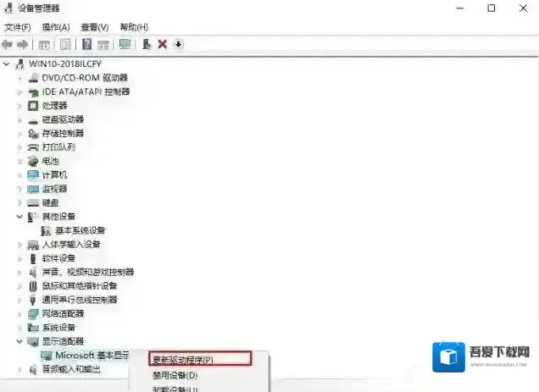
Task: Click the Device Manager title bar icon
Action: click(8, 8)
